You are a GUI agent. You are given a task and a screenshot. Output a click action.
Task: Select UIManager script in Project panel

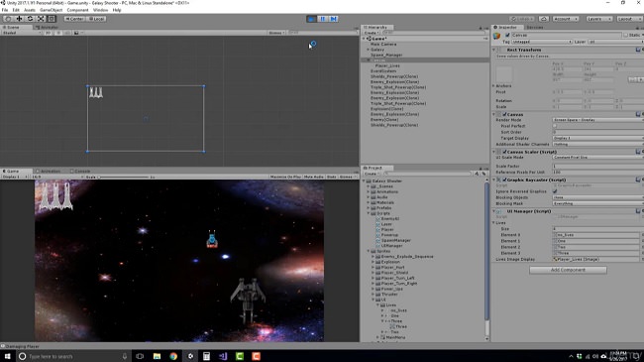(x=391, y=246)
